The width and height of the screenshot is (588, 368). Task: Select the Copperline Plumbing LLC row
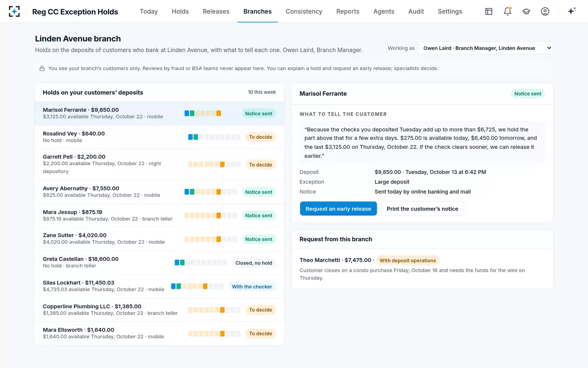160,310
